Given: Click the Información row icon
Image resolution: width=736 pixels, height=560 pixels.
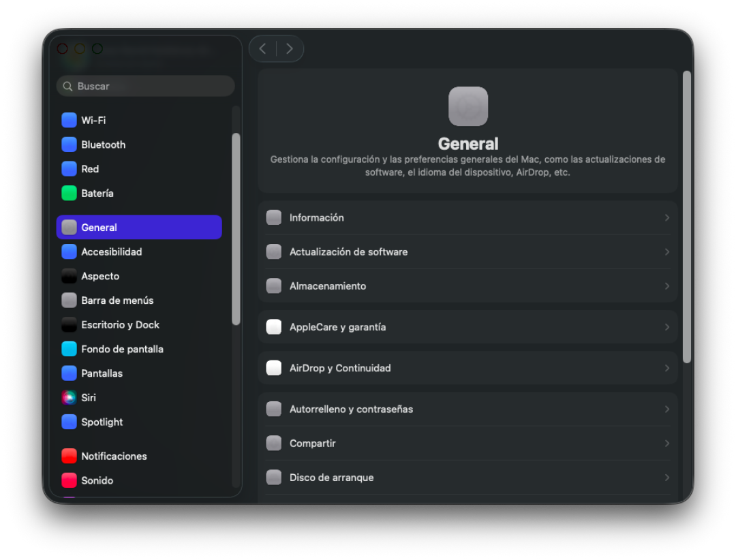Looking at the screenshot, I should [x=274, y=218].
